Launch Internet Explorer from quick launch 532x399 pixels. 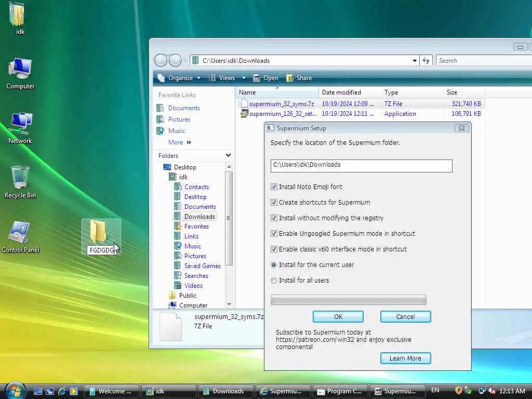point(62,391)
